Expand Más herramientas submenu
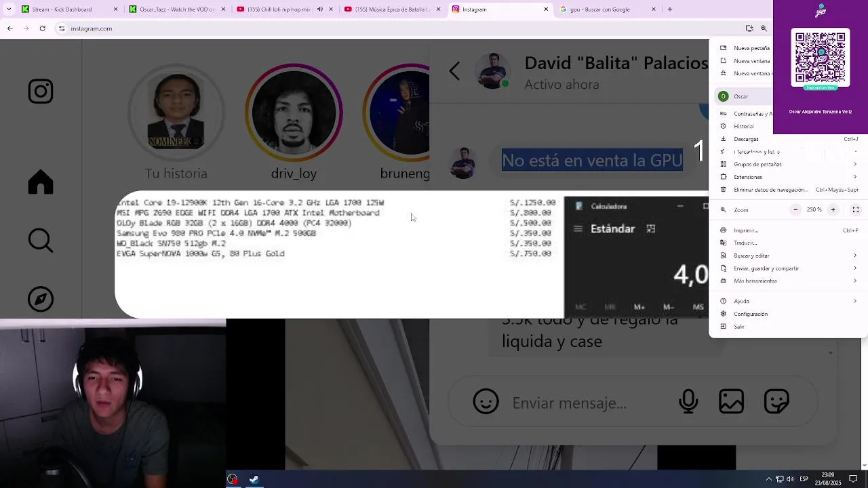This screenshot has height=488, width=868. point(854,281)
